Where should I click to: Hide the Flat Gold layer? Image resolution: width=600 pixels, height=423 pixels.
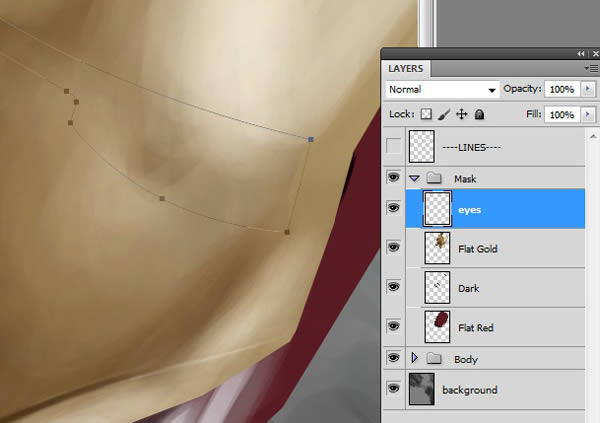coord(394,248)
